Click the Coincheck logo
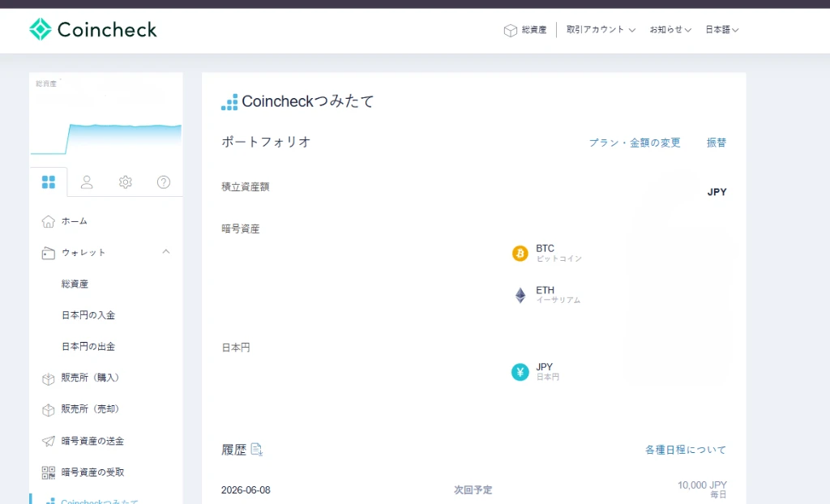830x504 pixels. (93, 30)
